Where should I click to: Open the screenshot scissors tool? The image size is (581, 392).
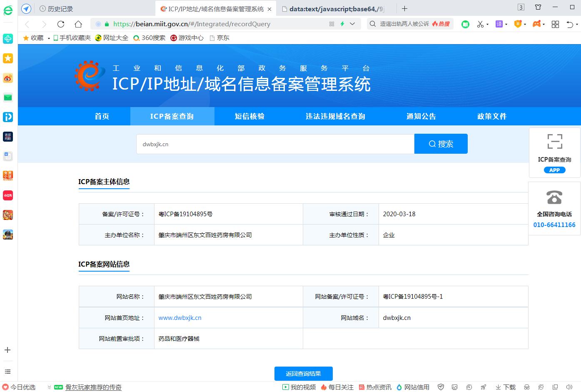[x=480, y=24]
